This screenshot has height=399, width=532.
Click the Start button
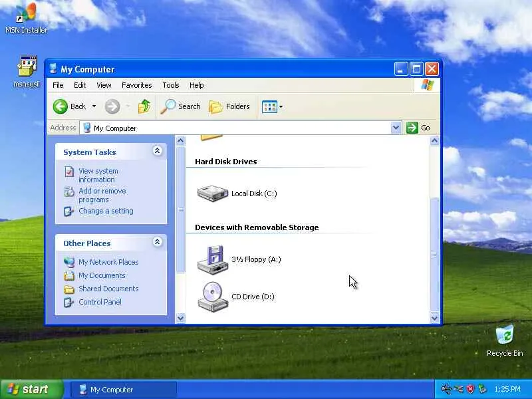point(31,389)
